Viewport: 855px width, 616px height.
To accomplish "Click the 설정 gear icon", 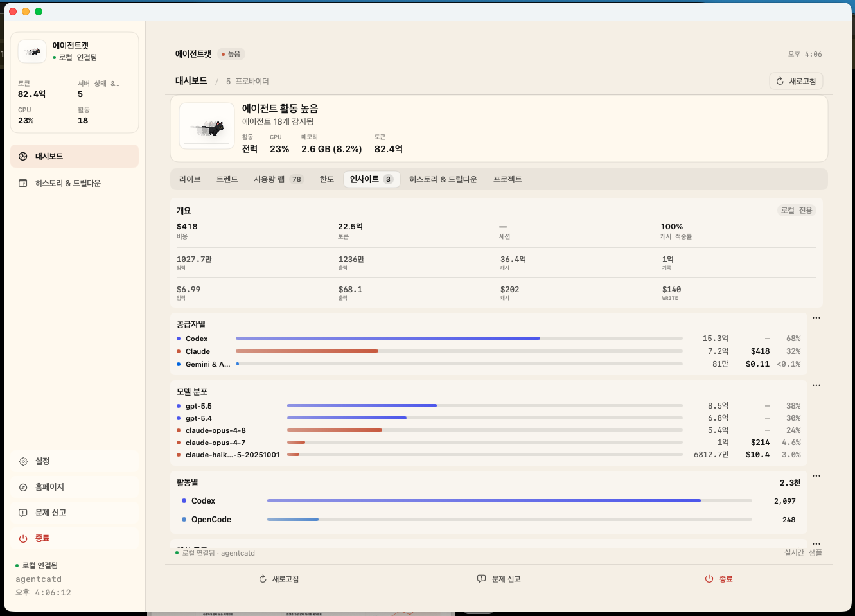I will 23,461.
